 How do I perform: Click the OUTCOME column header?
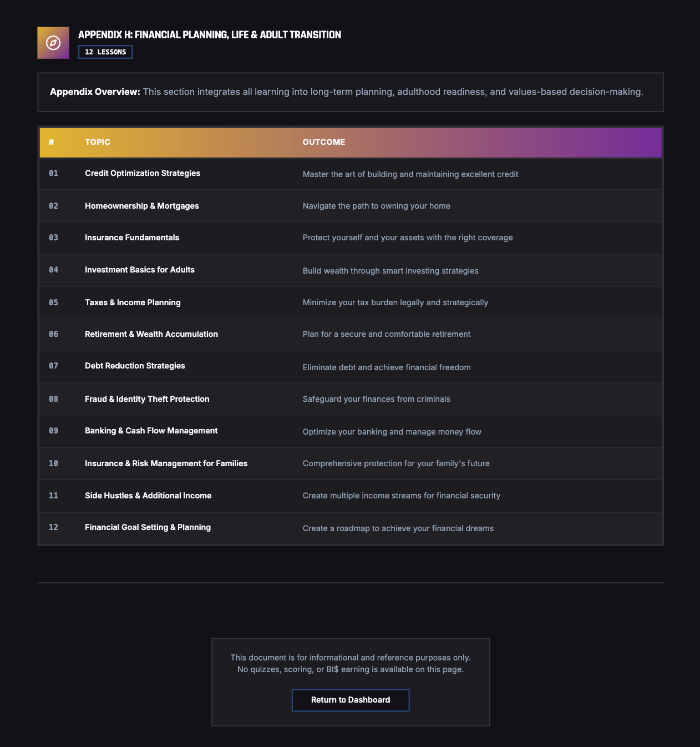[x=324, y=142]
